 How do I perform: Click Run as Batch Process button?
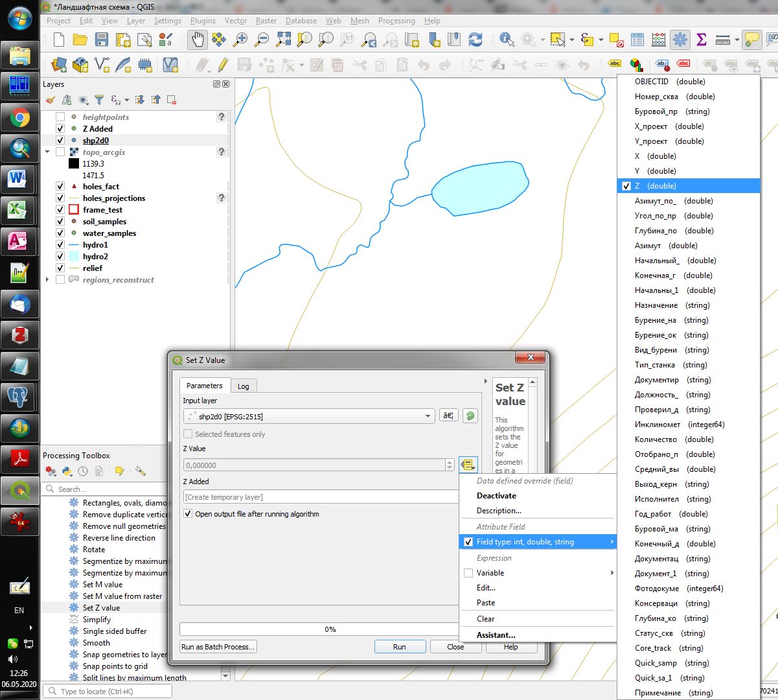pos(218,647)
